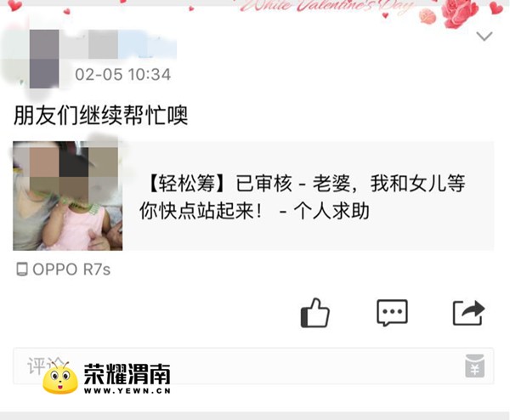This screenshot has height=420, width=510.
Task: Open the 轻松筹 已审核 fundraiser link title
Action: 302,197
